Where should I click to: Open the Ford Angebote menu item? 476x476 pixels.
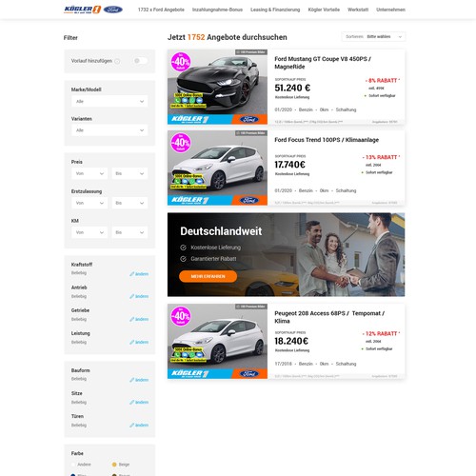(161, 10)
